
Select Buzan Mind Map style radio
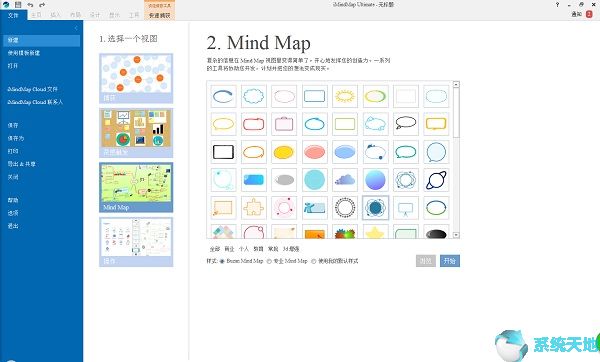(222, 261)
